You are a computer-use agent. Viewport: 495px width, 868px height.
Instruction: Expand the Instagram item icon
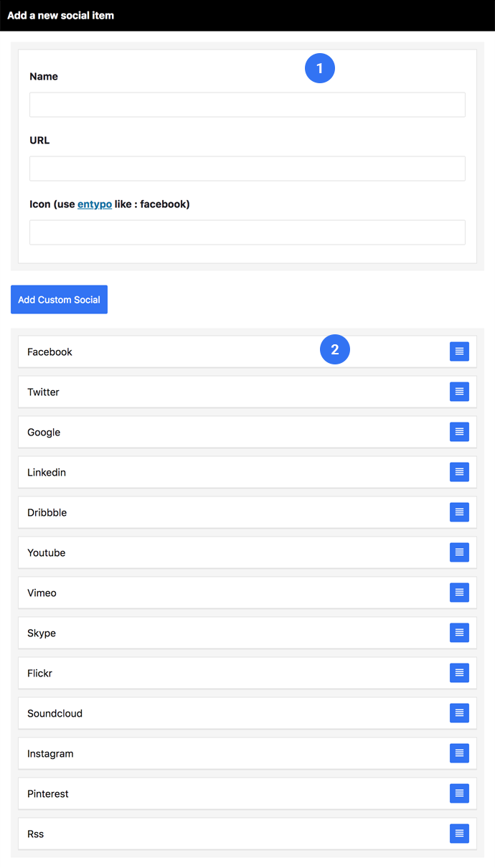coord(459,753)
